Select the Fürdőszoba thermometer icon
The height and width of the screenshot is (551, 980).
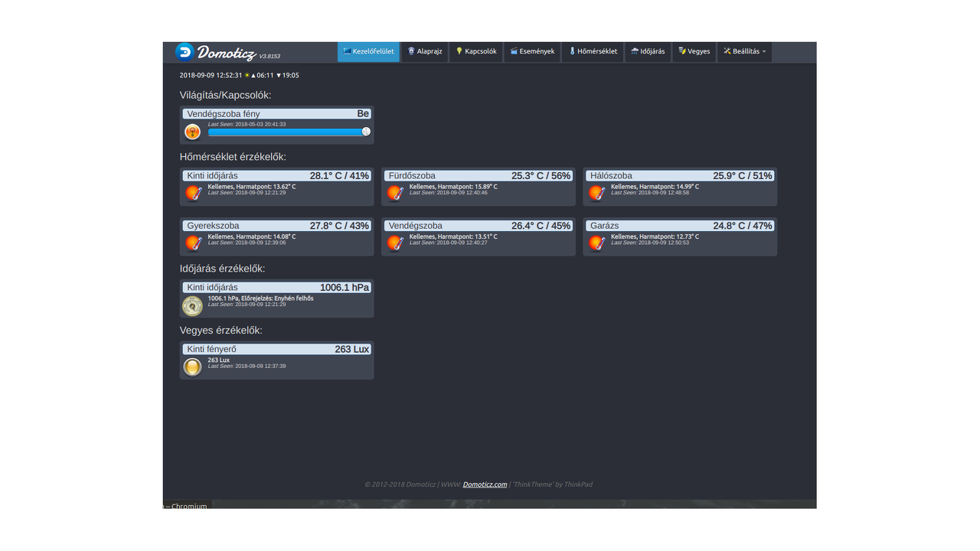click(x=395, y=194)
